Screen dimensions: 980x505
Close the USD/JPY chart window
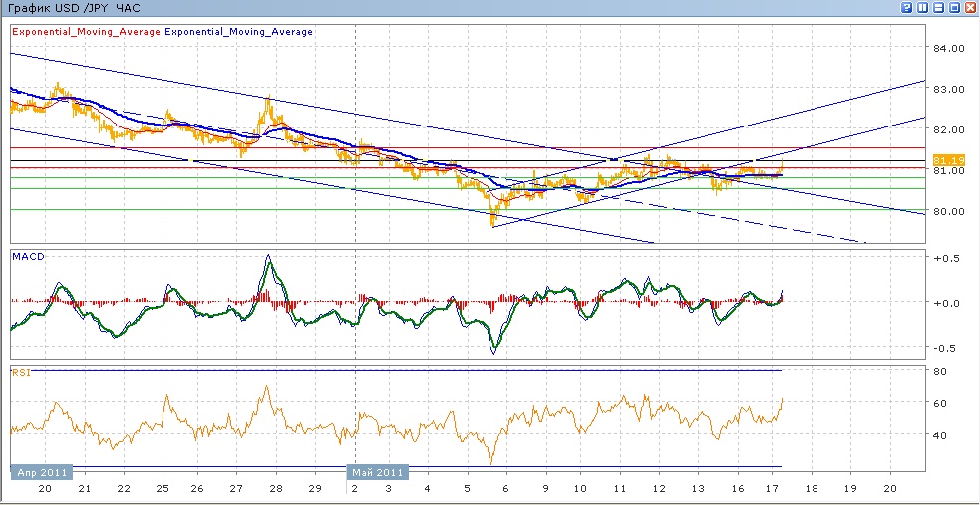[970, 7]
